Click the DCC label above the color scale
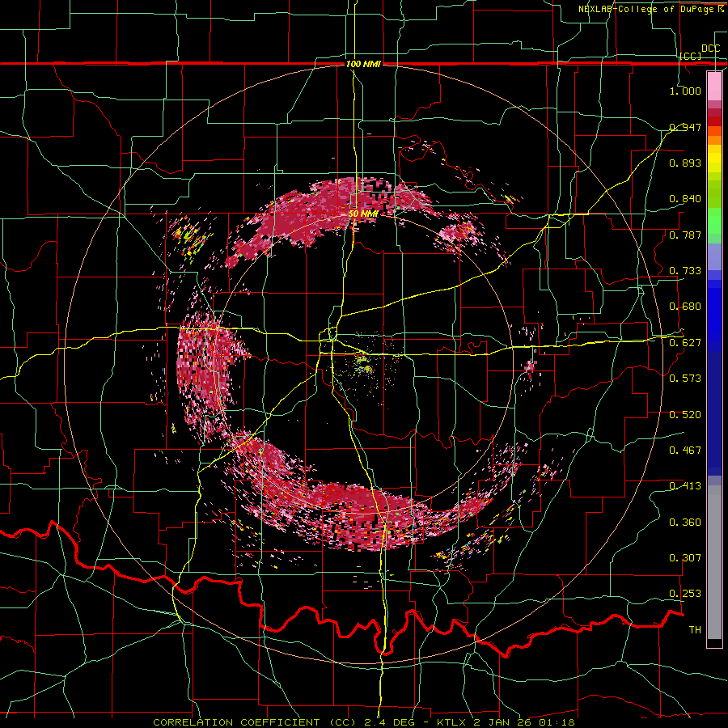 click(711, 49)
